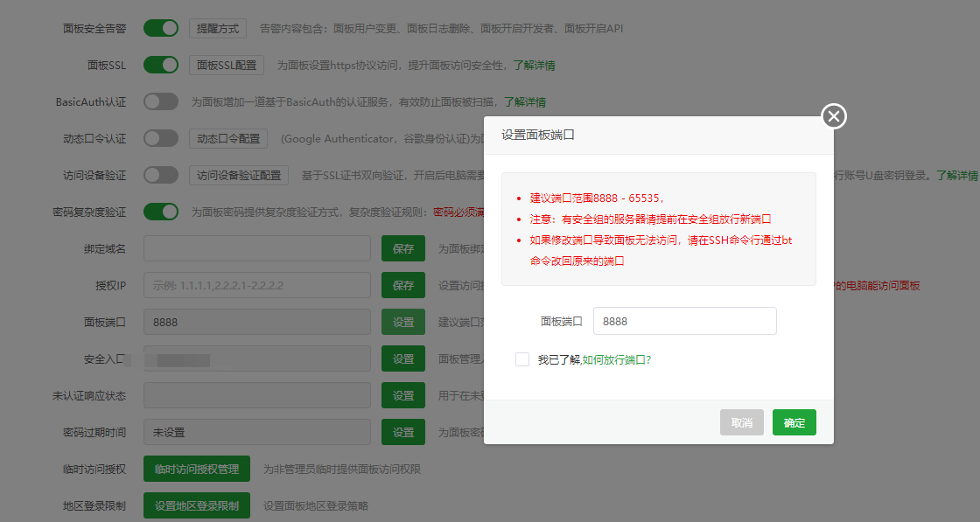Click 了解详情 link in the BasicAuth row
The width and height of the screenshot is (980, 522).
525,101
